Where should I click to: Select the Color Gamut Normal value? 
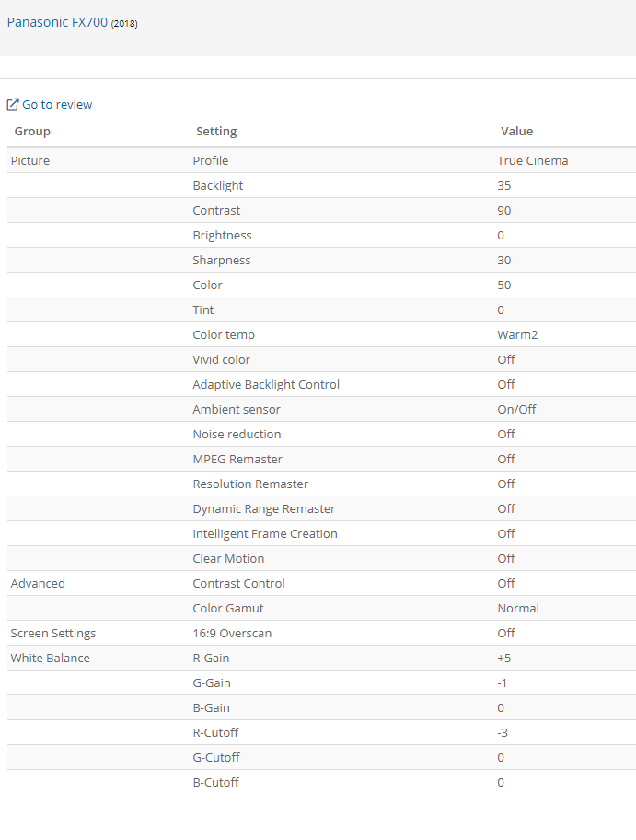pyautogui.click(x=518, y=609)
